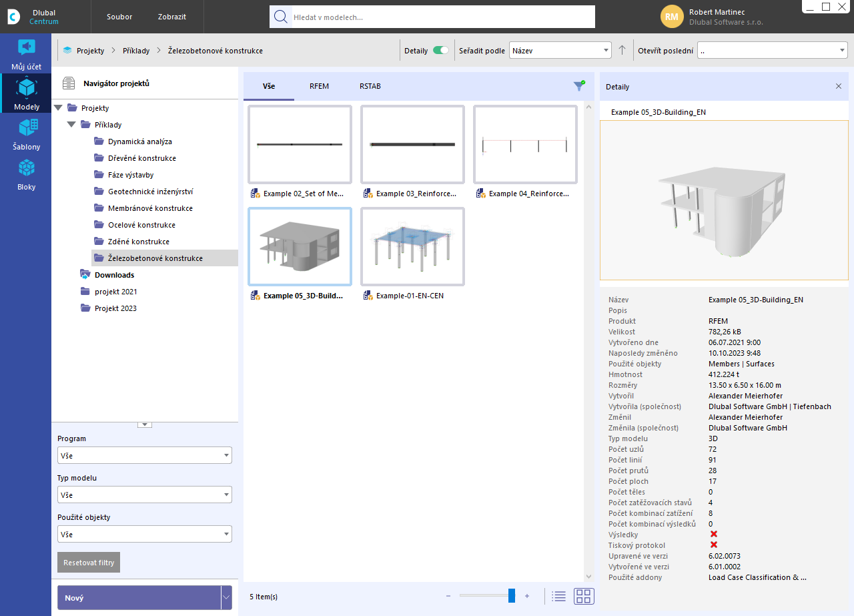Click the 3D building preview in Detaily
Image resolution: width=854 pixels, height=616 pixels.
(724, 200)
